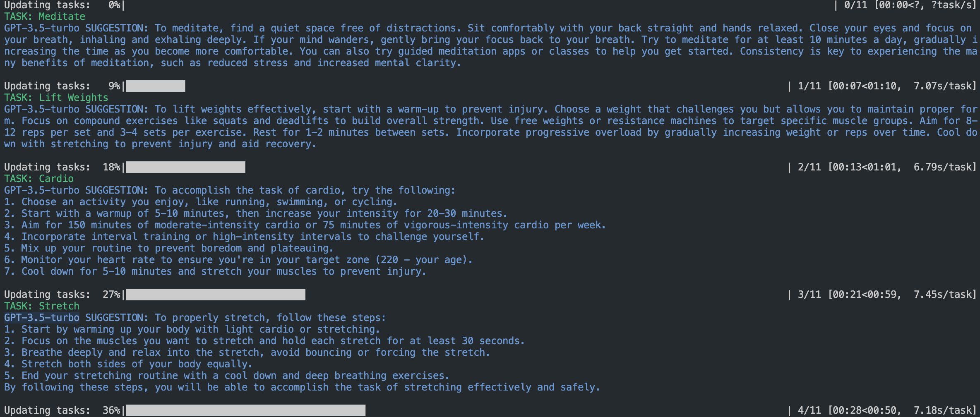Select the "TASK: Cardio" label
Image resolution: width=980 pixels, height=417 pixels.
(39, 179)
